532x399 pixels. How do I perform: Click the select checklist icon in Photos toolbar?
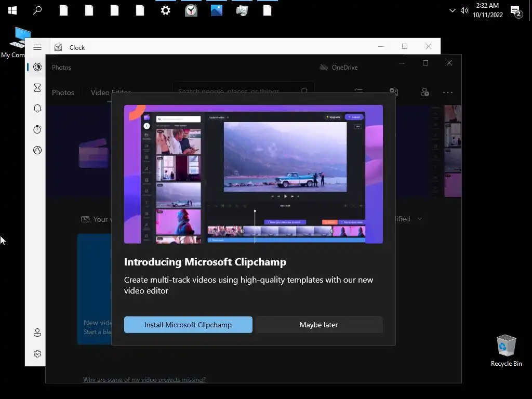358,91
